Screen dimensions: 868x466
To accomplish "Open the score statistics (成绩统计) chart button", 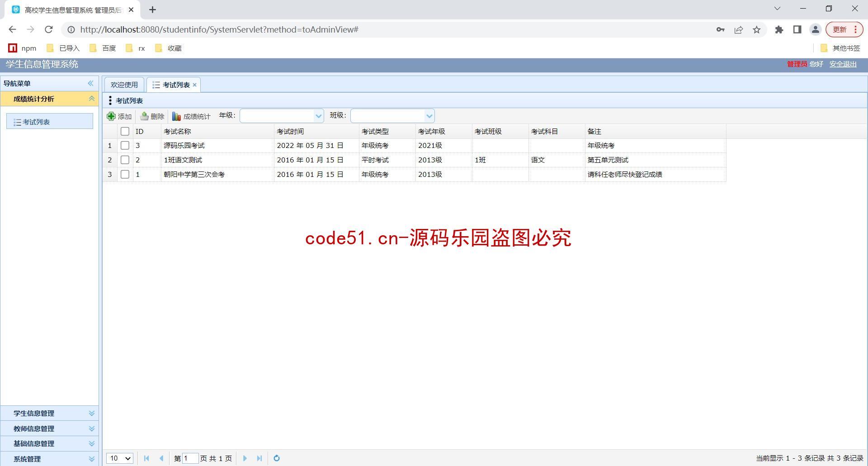I will [191, 116].
